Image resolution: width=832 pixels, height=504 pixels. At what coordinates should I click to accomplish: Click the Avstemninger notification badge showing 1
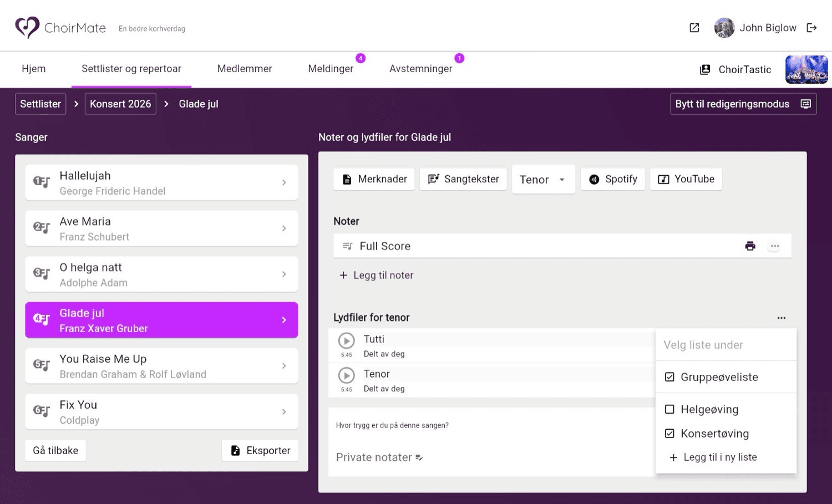459,58
